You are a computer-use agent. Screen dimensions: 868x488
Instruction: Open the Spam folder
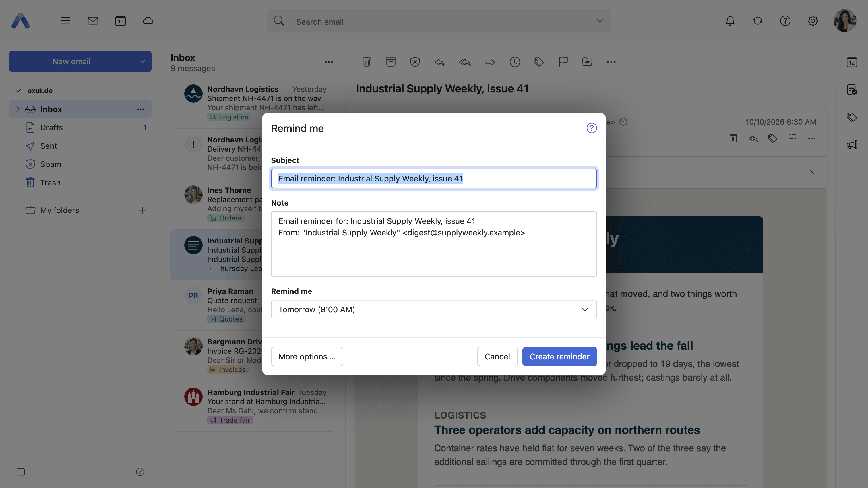click(x=80, y=164)
